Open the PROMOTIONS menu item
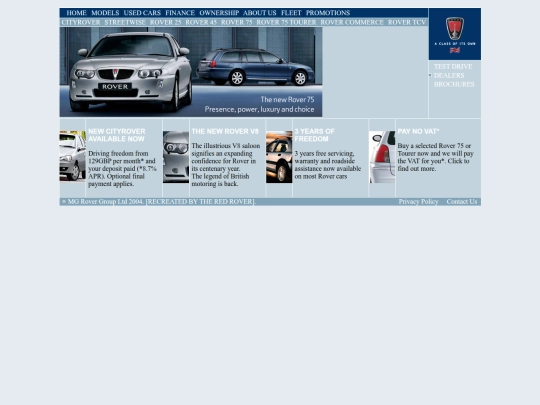The height and width of the screenshot is (405, 540). pyautogui.click(x=328, y=13)
